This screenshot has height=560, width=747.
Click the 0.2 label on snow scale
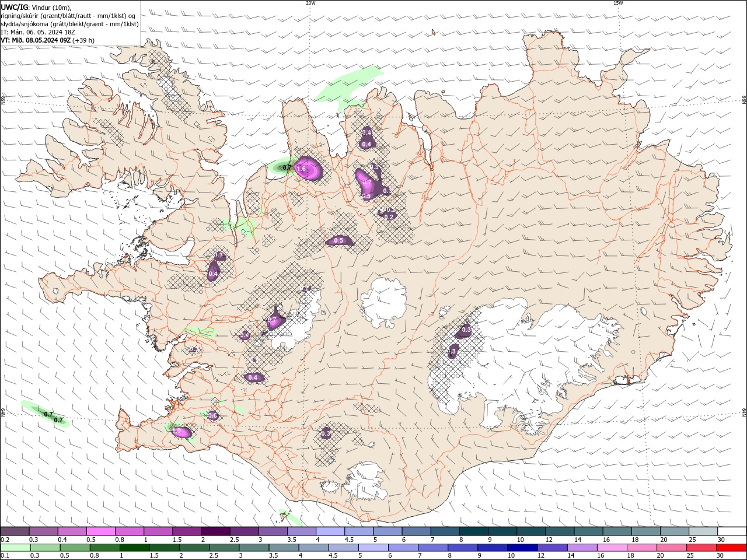click(5, 540)
